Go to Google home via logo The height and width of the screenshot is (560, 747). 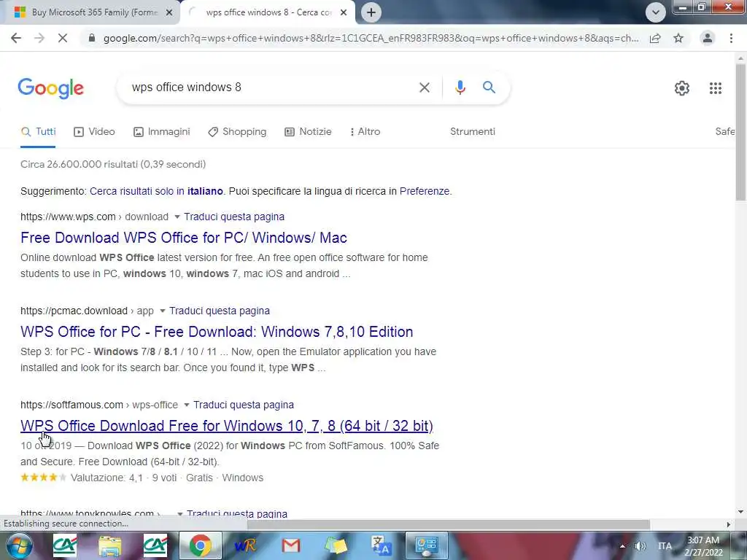coord(51,88)
